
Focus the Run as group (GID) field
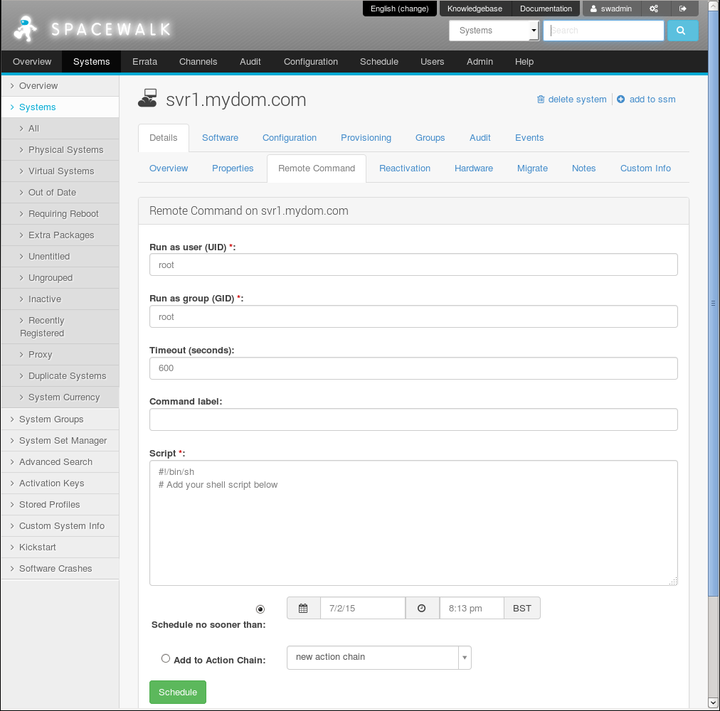[413, 316]
